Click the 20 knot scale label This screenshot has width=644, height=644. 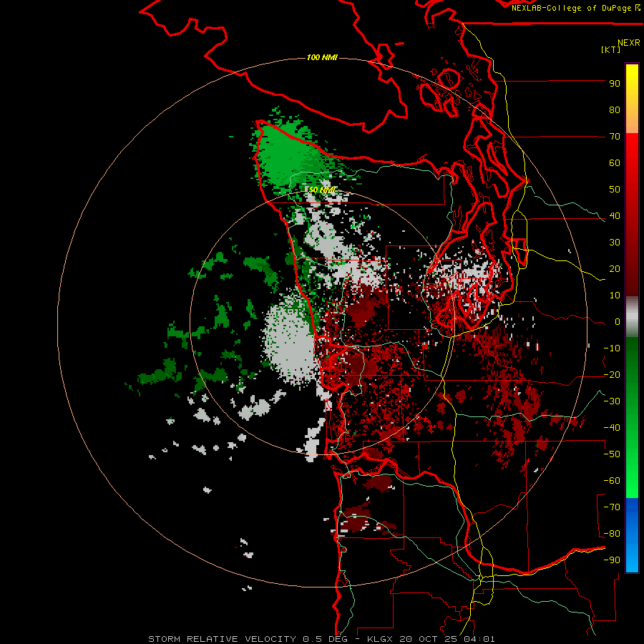615,269
